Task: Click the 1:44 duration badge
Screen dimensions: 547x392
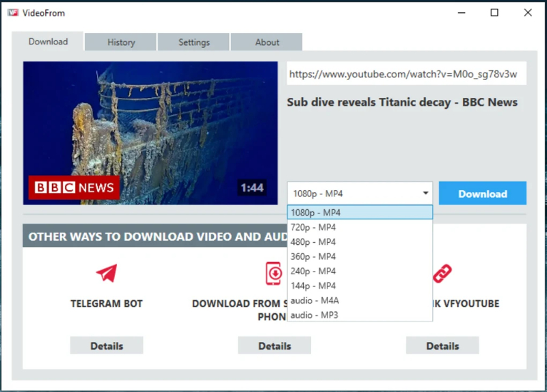Action: point(252,188)
